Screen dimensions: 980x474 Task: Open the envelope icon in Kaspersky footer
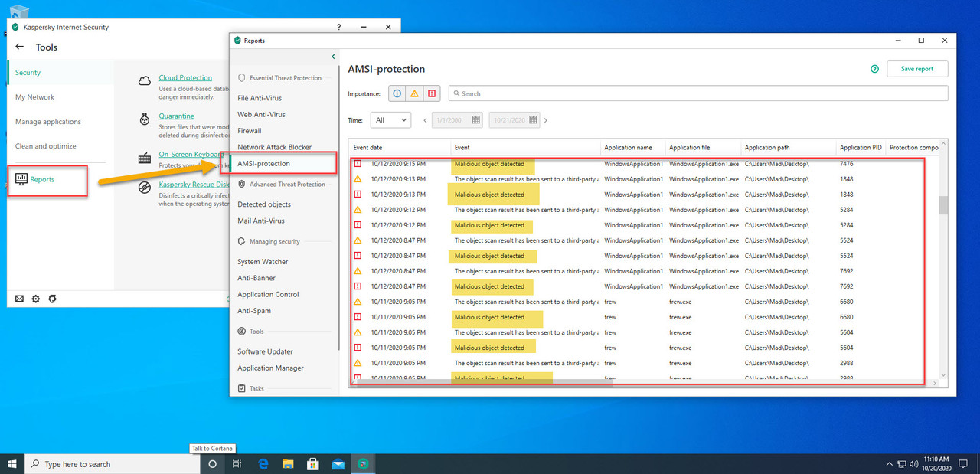20,299
